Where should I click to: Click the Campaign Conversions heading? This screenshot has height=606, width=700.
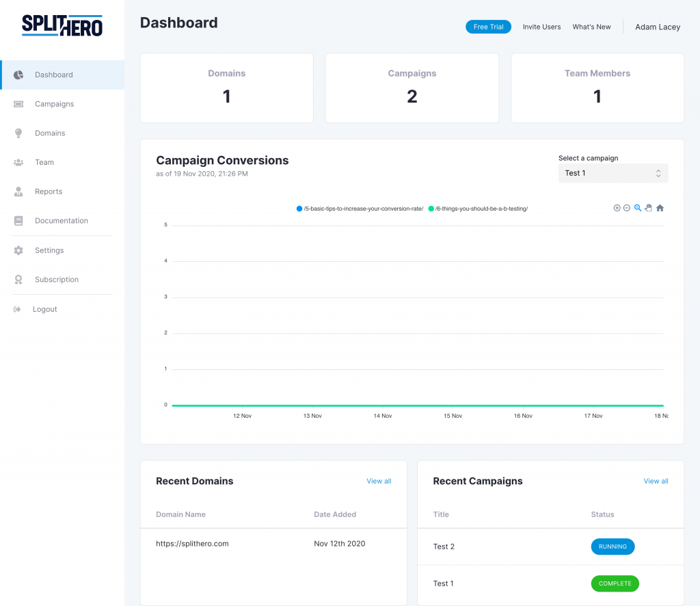222,160
